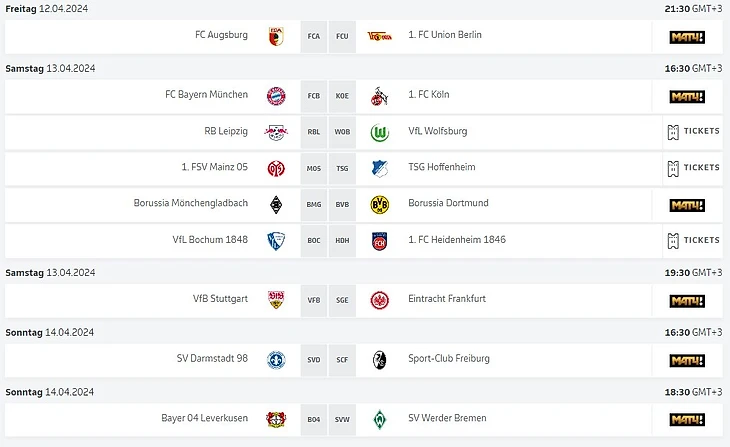Viewport: 730px width, 447px height.
Task: Click broadcaster logo for Augsburg match
Action: click(687, 37)
